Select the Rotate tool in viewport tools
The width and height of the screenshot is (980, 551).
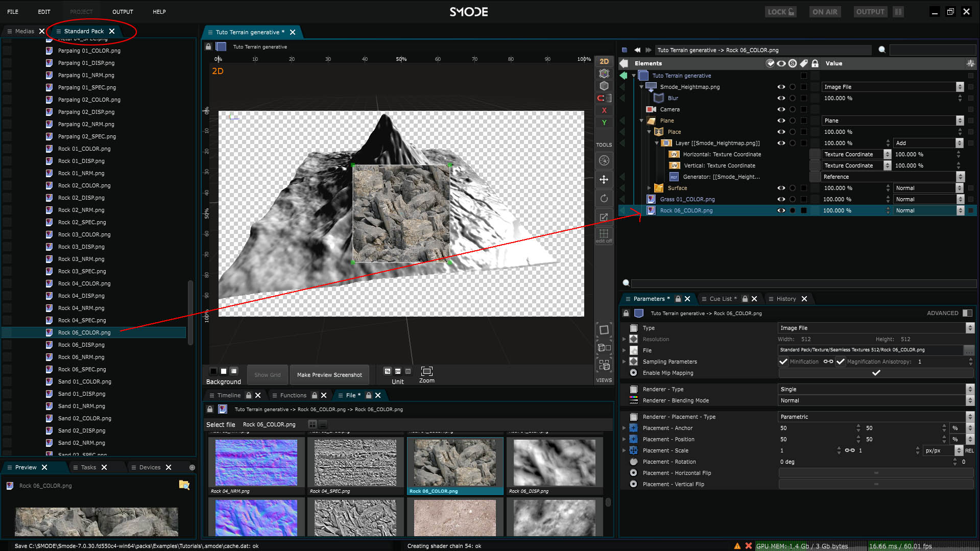point(604,199)
